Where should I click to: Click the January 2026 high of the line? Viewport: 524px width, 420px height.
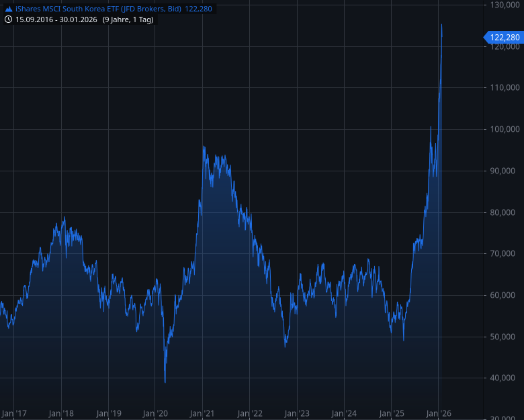pyautogui.click(x=441, y=26)
